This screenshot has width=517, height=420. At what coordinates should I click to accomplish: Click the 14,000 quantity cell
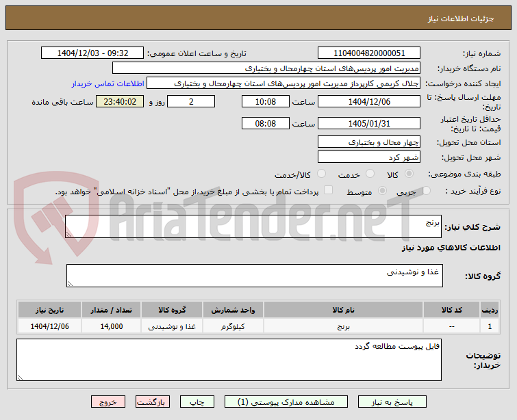pos(112,326)
